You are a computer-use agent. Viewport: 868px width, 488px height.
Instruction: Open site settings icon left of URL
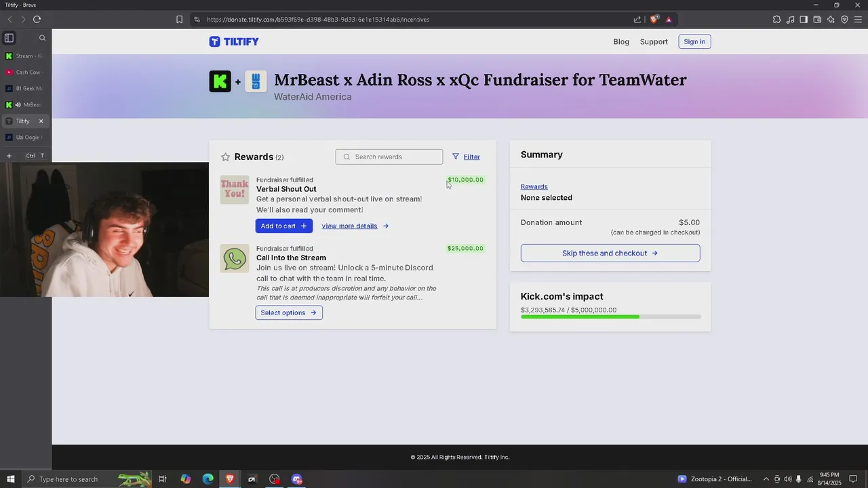[x=197, y=20]
